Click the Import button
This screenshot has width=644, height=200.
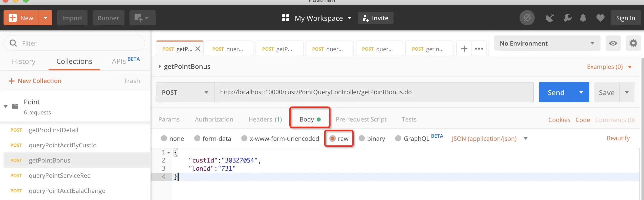click(72, 18)
